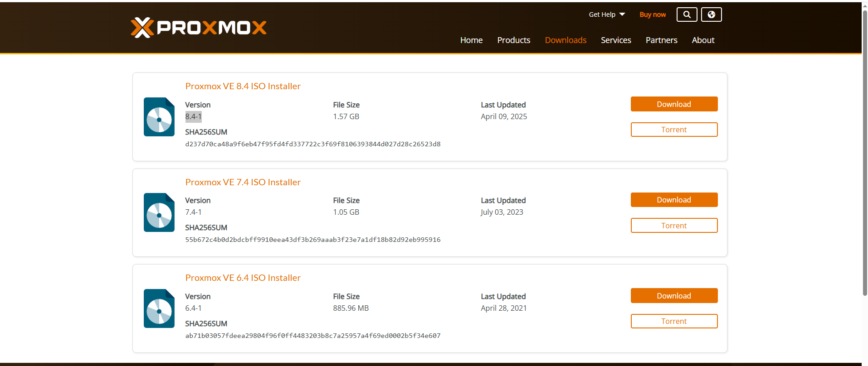Image resolution: width=868 pixels, height=366 pixels.
Task: Click the Proxmox logo
Action: (x=199, y=28)
